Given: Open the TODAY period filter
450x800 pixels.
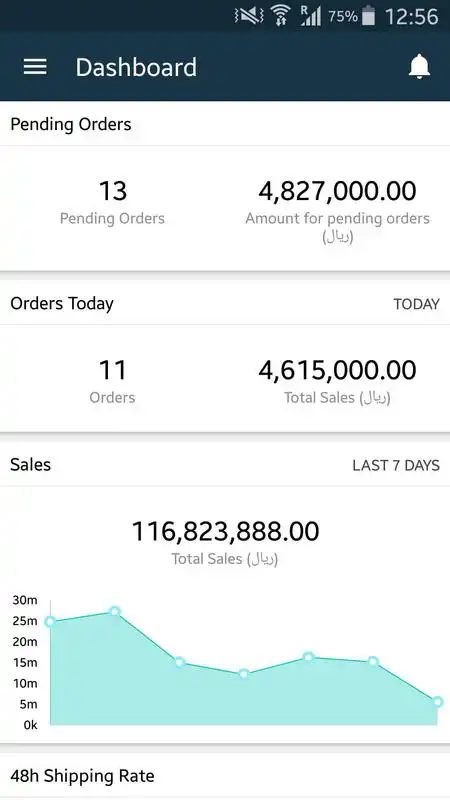Looking at the screenshot, I should click(416, 304).
